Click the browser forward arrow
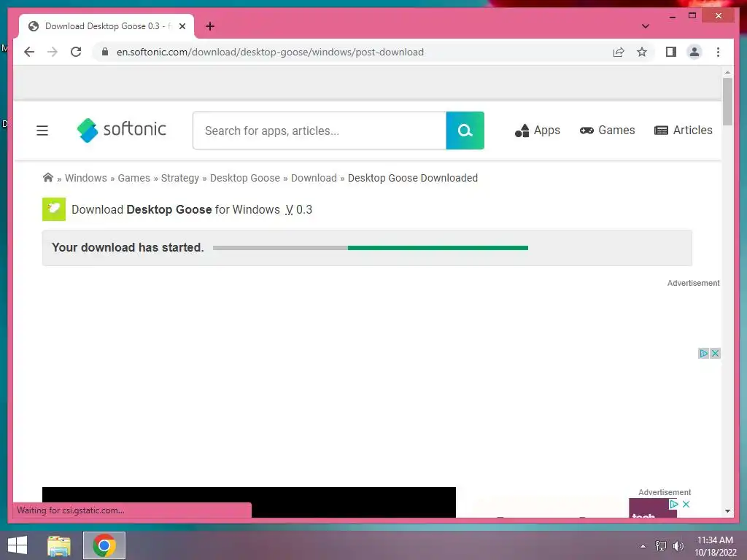The image size is (747, 560). [x=53, y=52]
